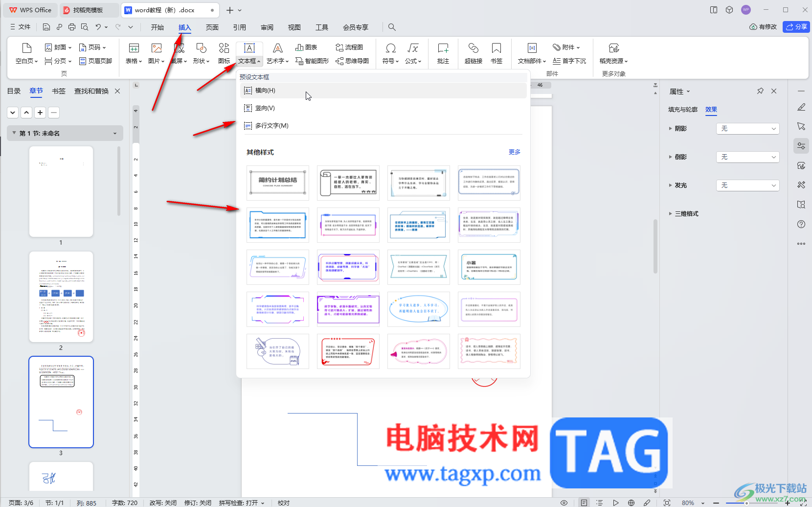Open the Find and Replace tab

91,91
